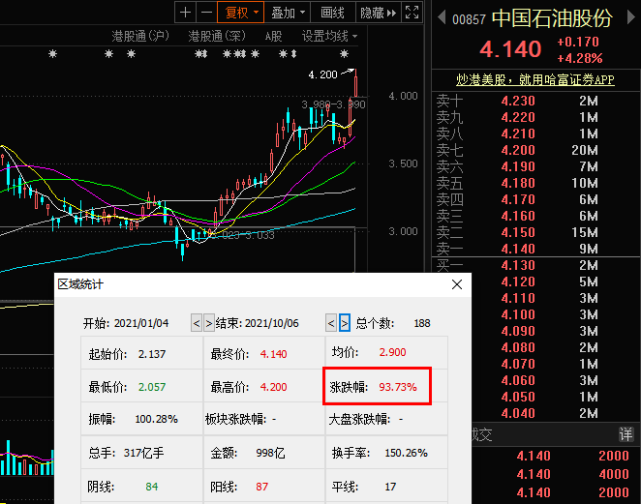Image resolution: width=641 pixels, height=504 pixels.
Task: Click the 卖七 price 4.200
Action: (x=518, y=150)
